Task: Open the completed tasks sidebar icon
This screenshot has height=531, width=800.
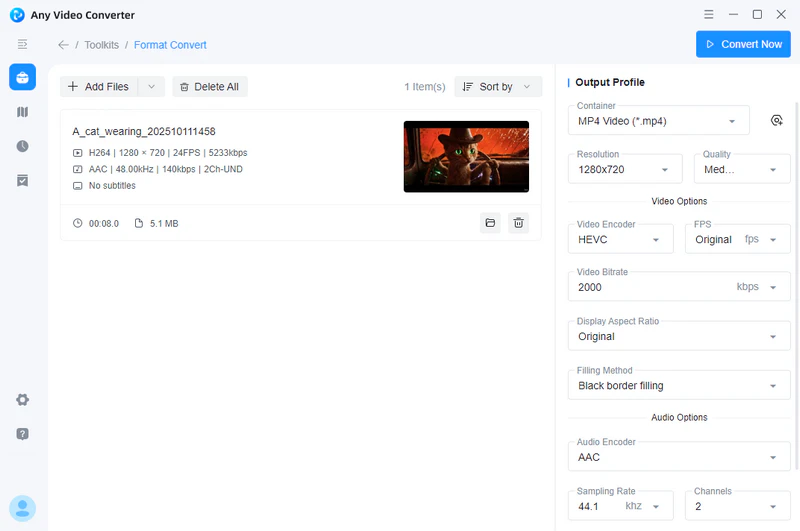Action: [22, 180]
